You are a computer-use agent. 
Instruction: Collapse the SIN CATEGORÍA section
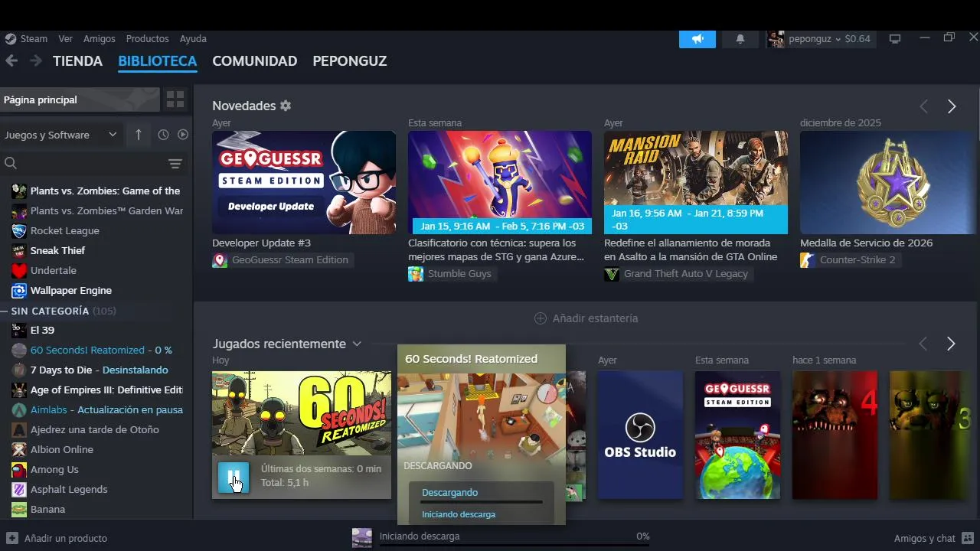click(x=4, y=311)
